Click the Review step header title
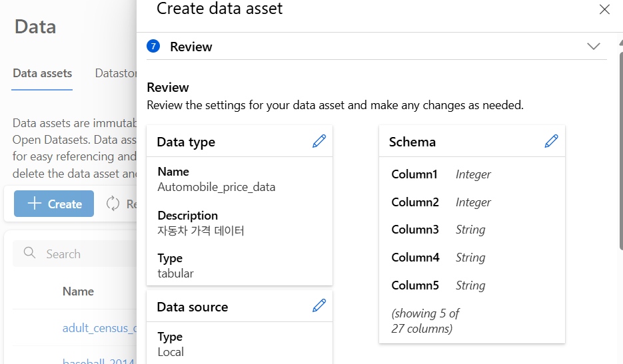Image resolution: width=623 pixels, height=364 pixels. point(191,47)
